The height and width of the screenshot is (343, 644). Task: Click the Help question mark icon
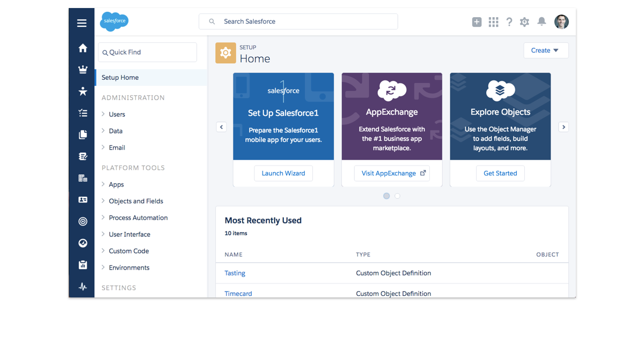point(509,21)
